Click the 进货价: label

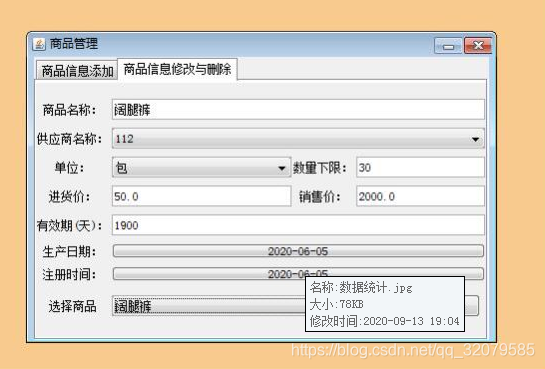69,197
